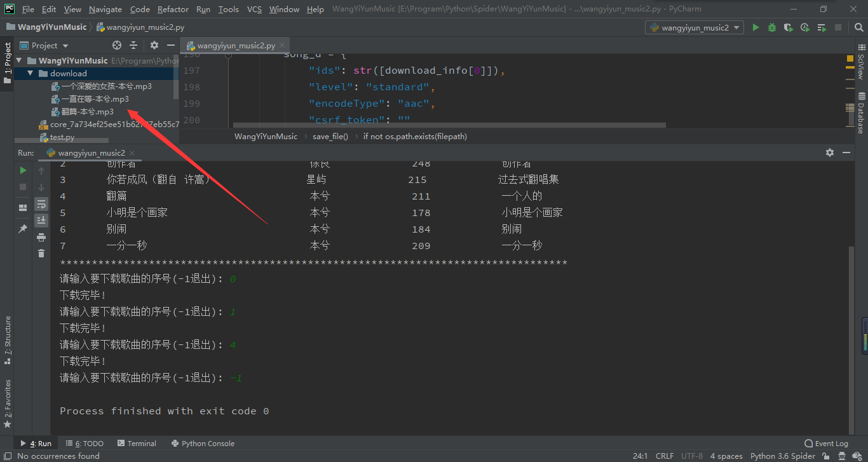Click the 24:1 cursor position indicator
Screen dimensions: 868x462
[x=640, y=456]
